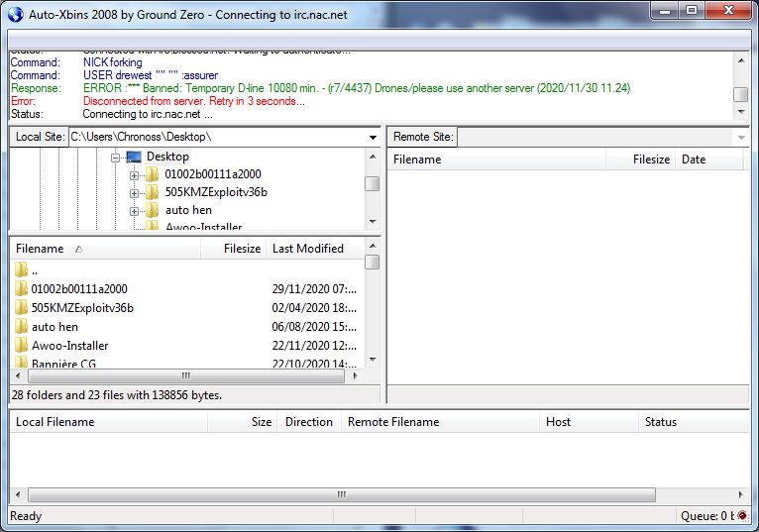The height and width of the screenshot is (532, 759).
Task: Click the 'Queue: 0' status bar entry
Action: point(706,516)
